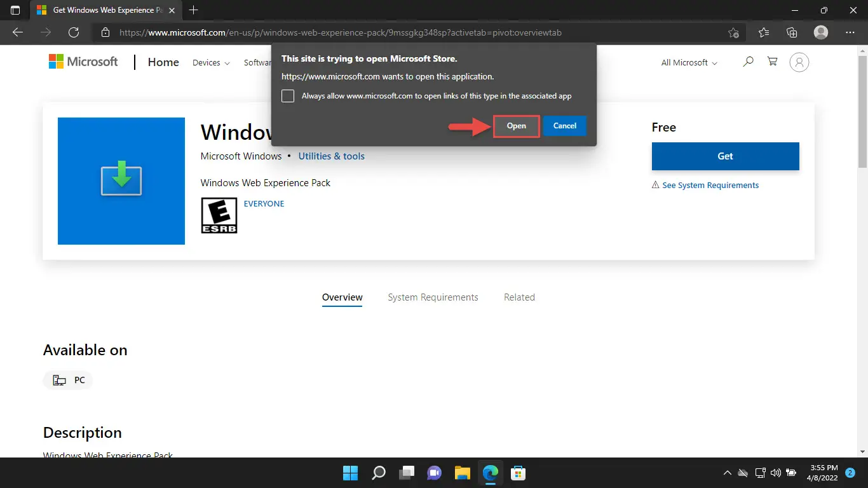Go to Home in site navigation
The height and width of the screenshot is (488, 868).
click(x=163, y=62)
